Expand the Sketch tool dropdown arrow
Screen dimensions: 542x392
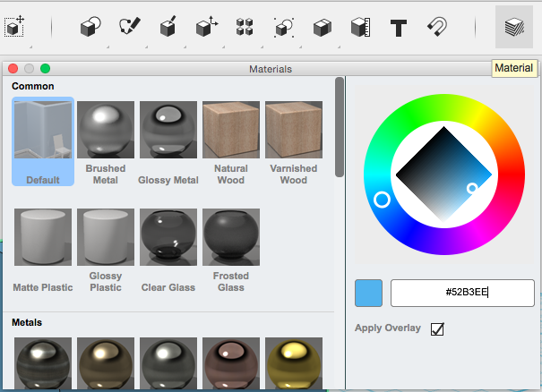[147, 47]
